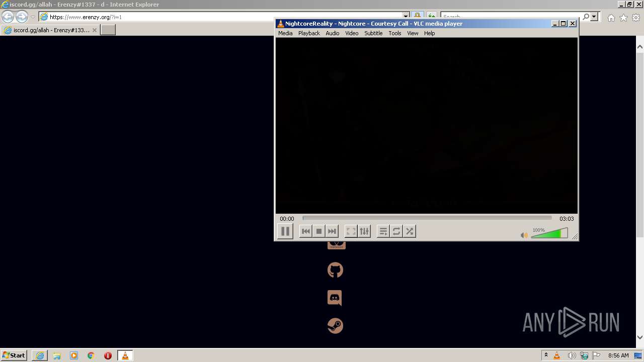Pause playback in VLC
This screenshot has width=644, height=362.
285,231
